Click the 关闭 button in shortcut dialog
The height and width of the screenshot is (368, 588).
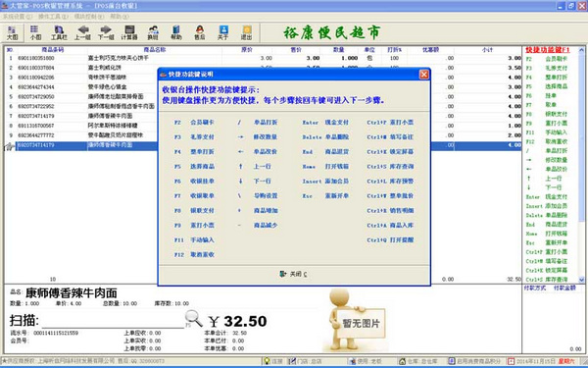tap(293, 274)
